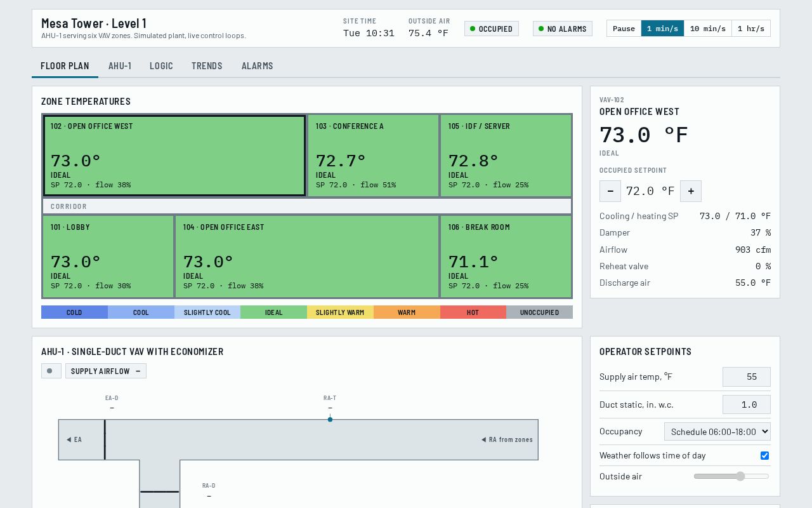Click the Corridor area on floor plan
Viewport: 812px width, 508px height.
coord(307,206)
